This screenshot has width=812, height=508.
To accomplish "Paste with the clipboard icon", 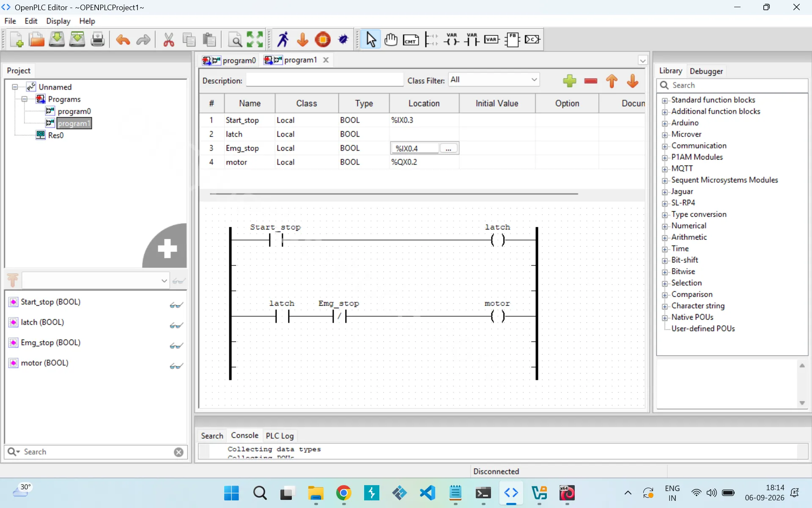I will click(x=209, y=40).
